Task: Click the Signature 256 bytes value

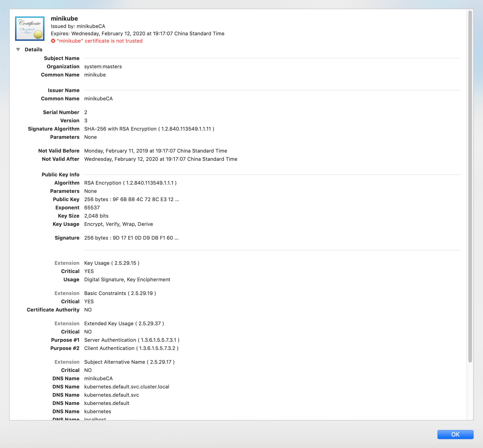Action: point(131,238)
